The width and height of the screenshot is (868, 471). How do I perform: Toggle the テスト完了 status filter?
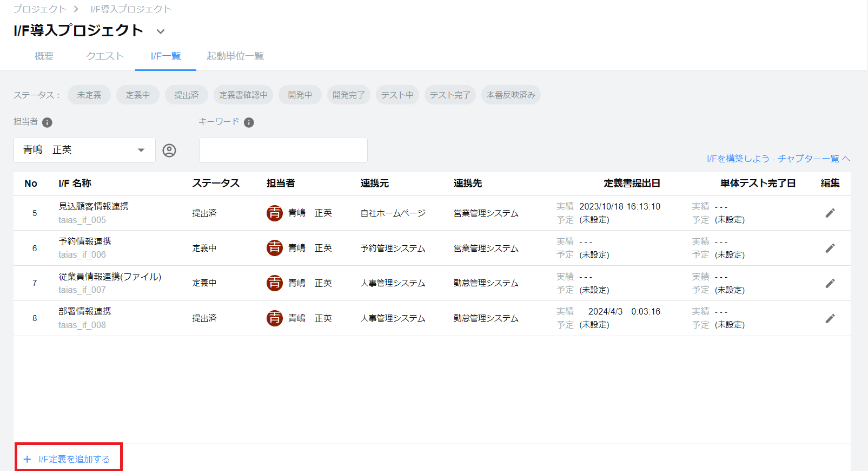[450, 95]
